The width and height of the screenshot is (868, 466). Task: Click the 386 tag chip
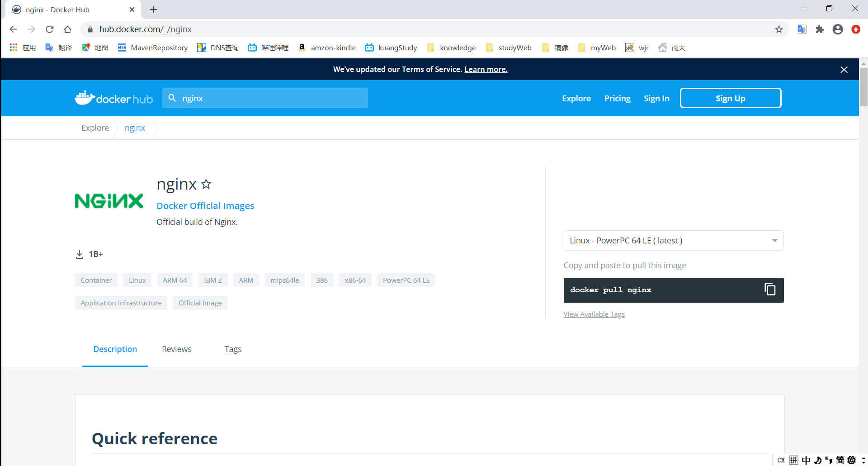[322, 281]
